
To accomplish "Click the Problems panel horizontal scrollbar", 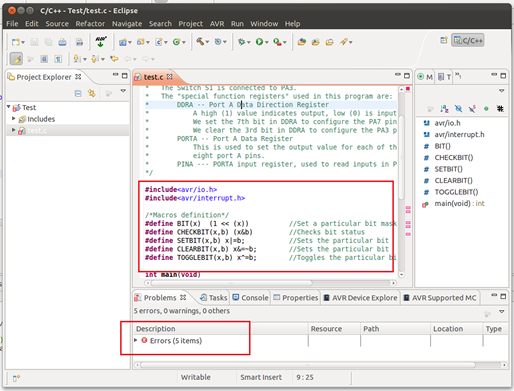I will 307,365.
